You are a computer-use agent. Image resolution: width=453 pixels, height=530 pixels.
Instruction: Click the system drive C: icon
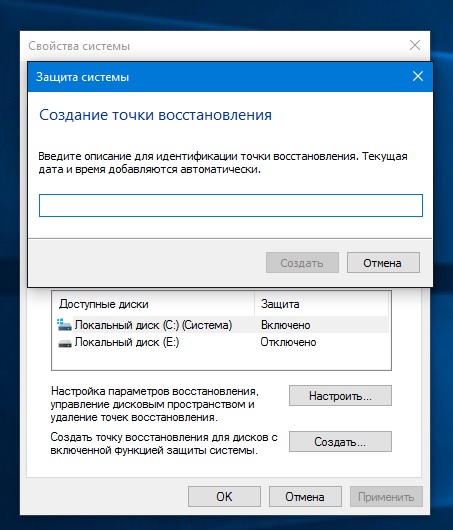[x=64, y=325]
